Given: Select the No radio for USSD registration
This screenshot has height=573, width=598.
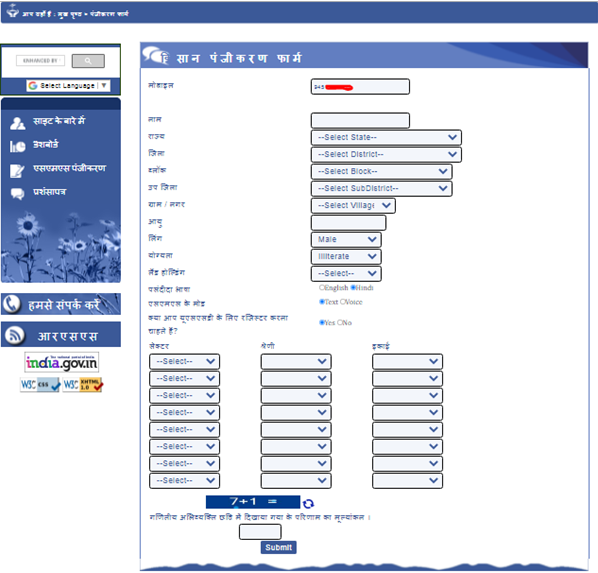Looking at the screenshot, I should point(339,322).
